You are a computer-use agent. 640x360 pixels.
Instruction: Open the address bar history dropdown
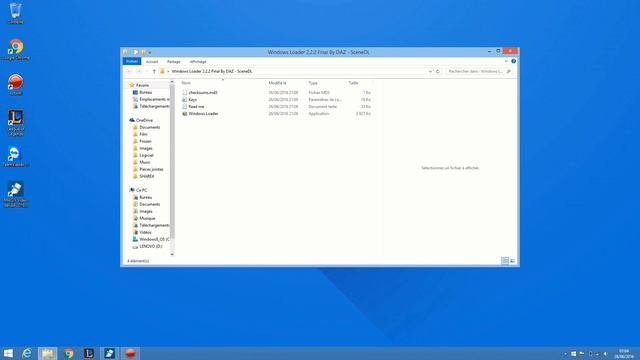(430, 71)
